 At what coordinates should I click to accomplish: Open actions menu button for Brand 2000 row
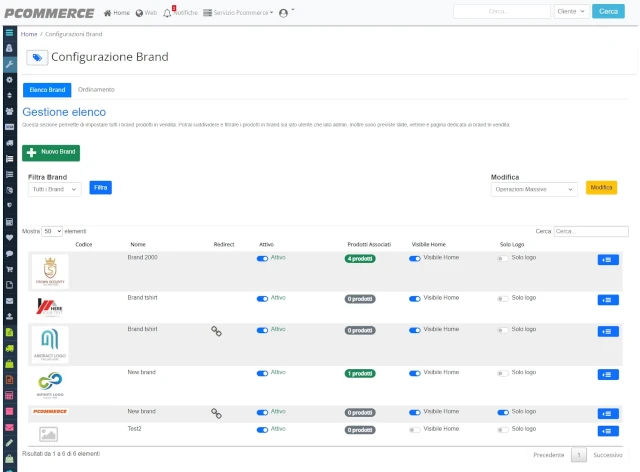(x=608, y=260)
